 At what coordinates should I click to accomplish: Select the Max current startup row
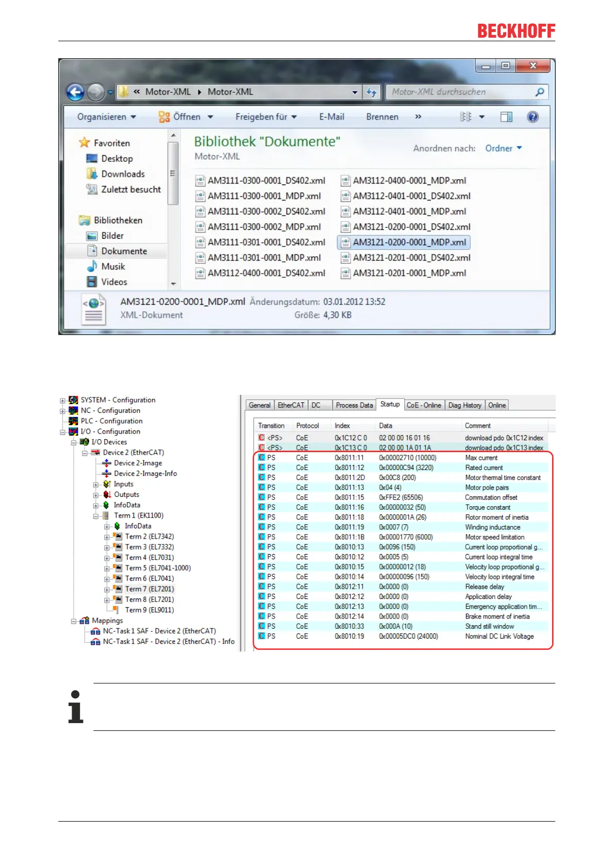click(403, 458)
